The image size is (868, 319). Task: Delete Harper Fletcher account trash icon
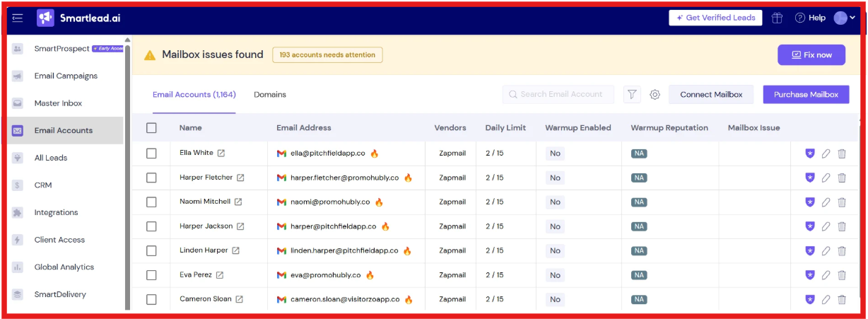coord(842,178)
